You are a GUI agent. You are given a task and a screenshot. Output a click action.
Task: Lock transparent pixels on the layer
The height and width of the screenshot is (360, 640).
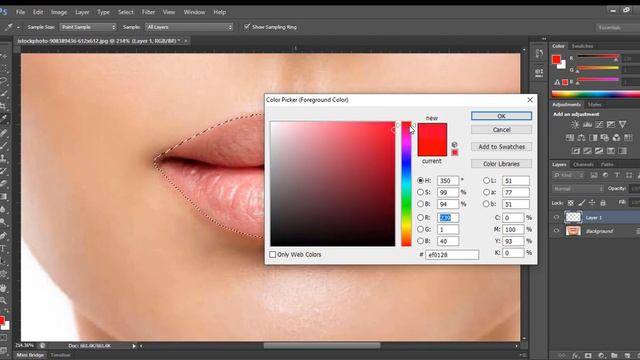(571, 203)
